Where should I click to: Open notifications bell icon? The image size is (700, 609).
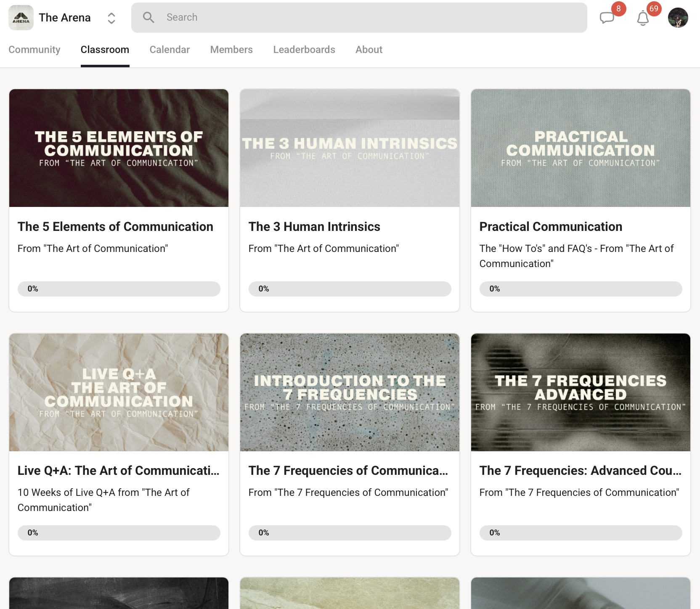coord(643,18)
